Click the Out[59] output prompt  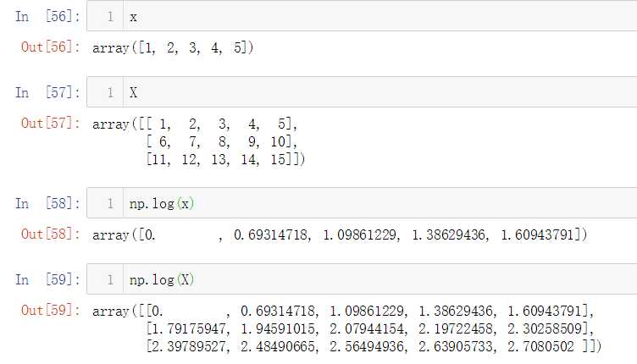point(51,311)
